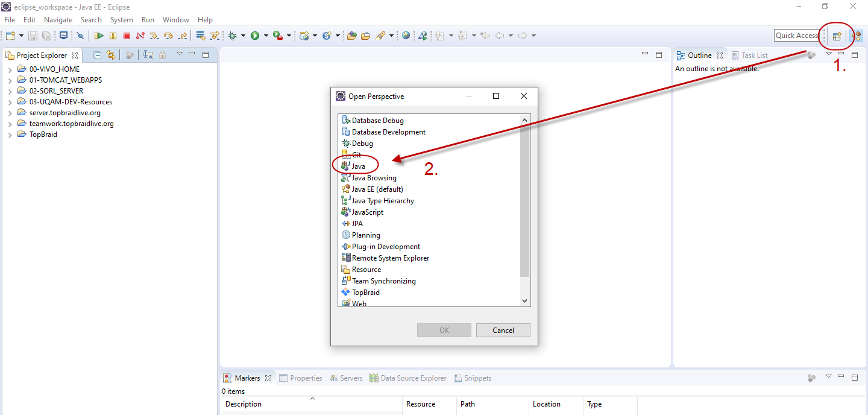Open the Navigate menu
The image size is (868, 415).
click(x=58, y=20)
